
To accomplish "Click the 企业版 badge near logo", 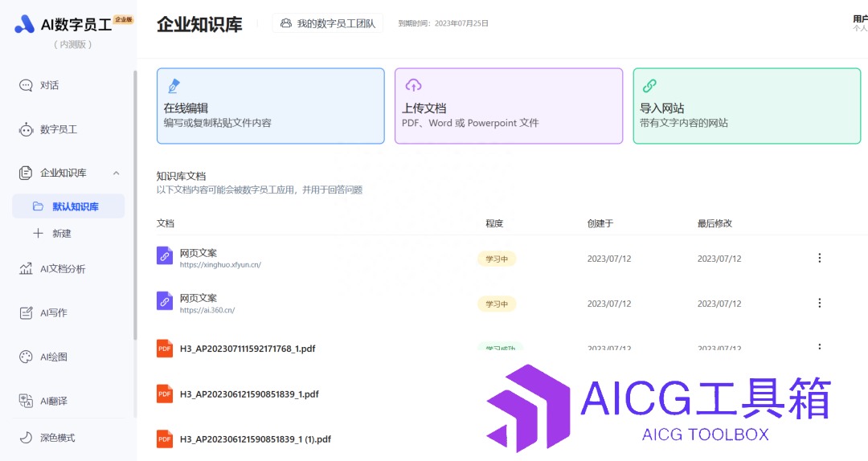I will (124, 19).
